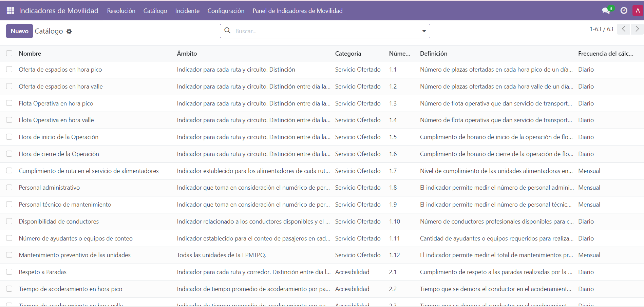Click the search magnifier icon

(x=228, y=31)
